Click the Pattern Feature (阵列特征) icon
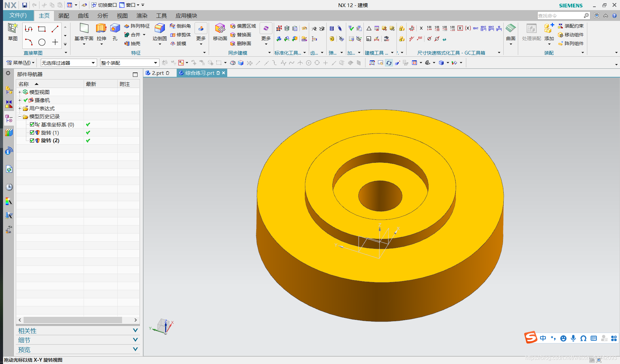620x364 pixels. tap(137, 26)
